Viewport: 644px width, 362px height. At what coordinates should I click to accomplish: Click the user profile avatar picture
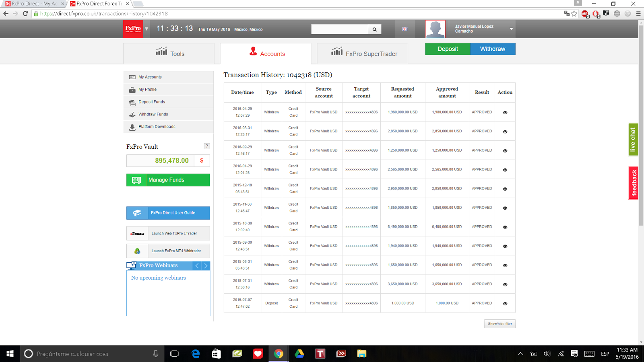point(436,29)
